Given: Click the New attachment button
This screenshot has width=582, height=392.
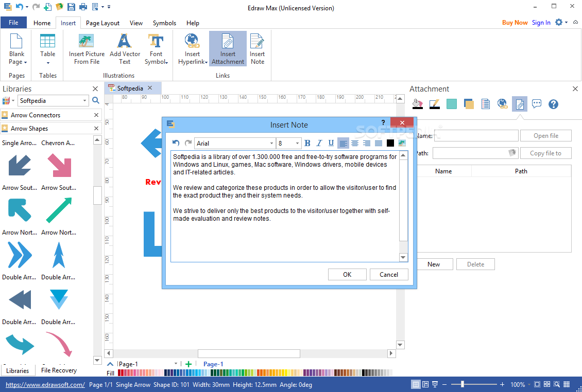Looking at the screenshot, I should pyautogui.click(x=434, y=264).
